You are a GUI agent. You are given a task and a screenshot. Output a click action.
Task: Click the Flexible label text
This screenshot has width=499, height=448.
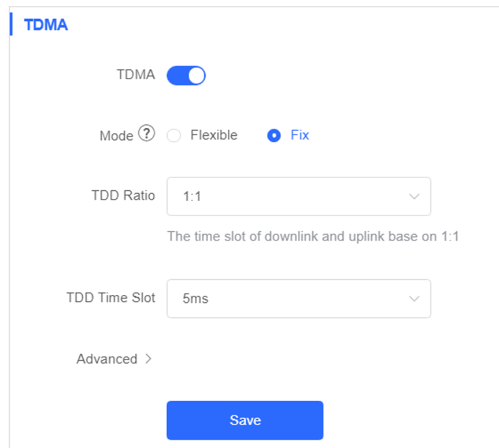click(x=214, y=135)
